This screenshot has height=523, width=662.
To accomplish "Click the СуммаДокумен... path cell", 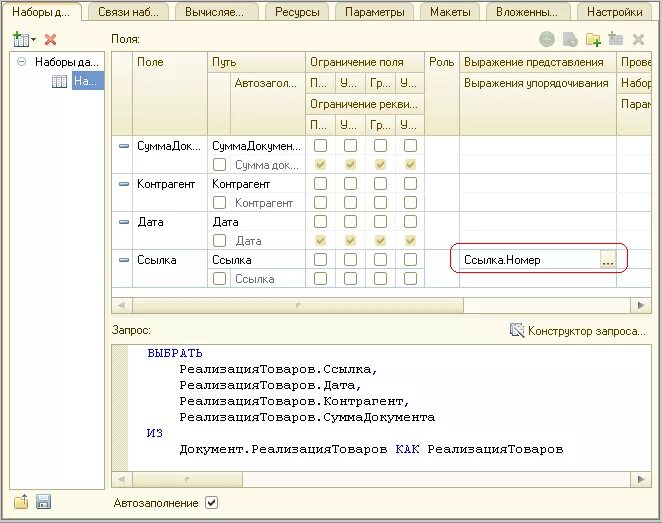I will 256,146.
